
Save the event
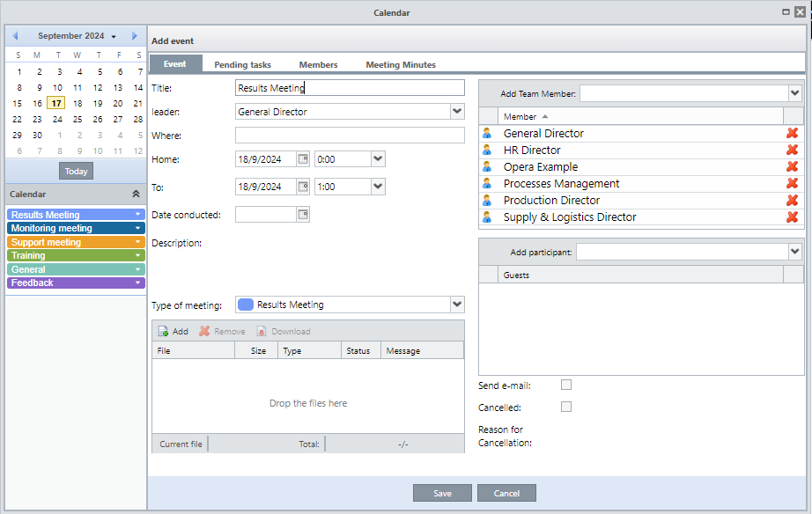[442, 493]
